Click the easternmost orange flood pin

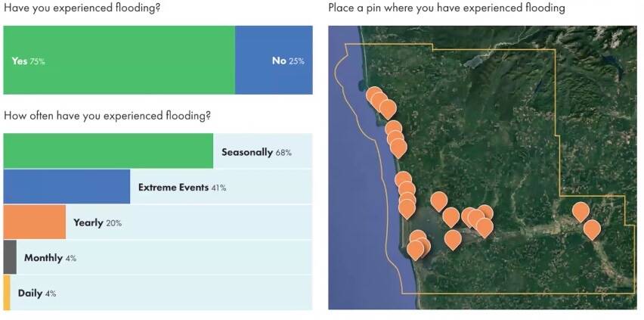pyautogui.click(x=592, y=228)
